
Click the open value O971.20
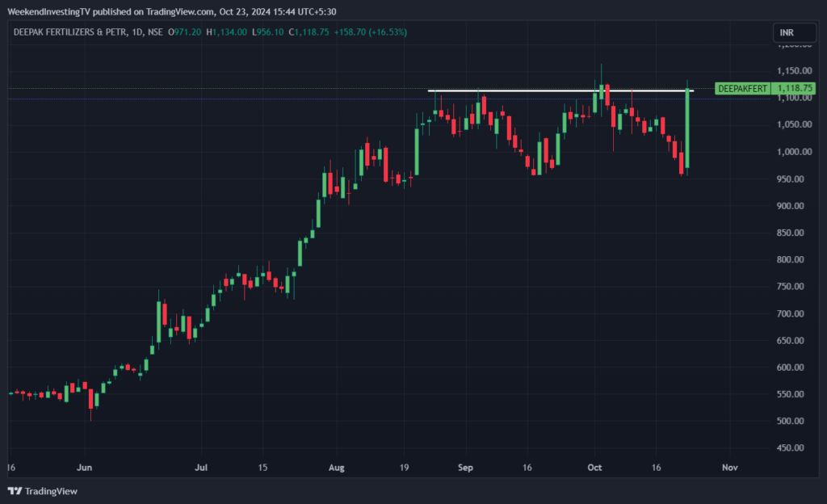point(185,32)
